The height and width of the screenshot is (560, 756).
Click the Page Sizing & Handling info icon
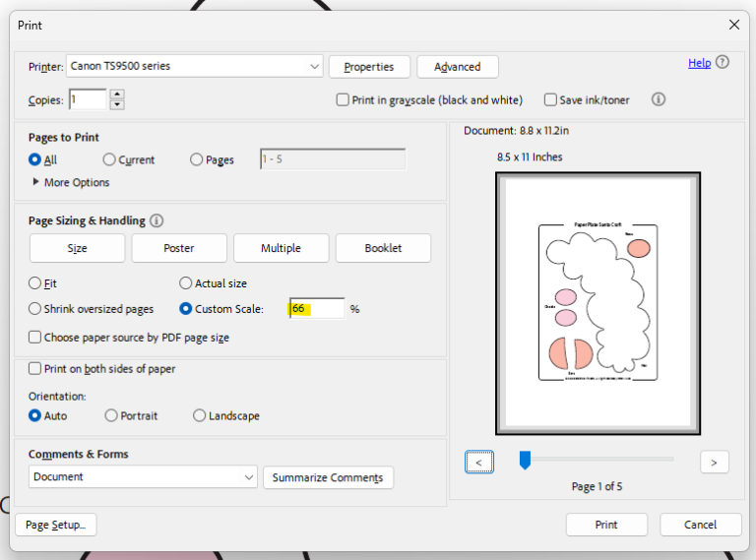point(157,221)
